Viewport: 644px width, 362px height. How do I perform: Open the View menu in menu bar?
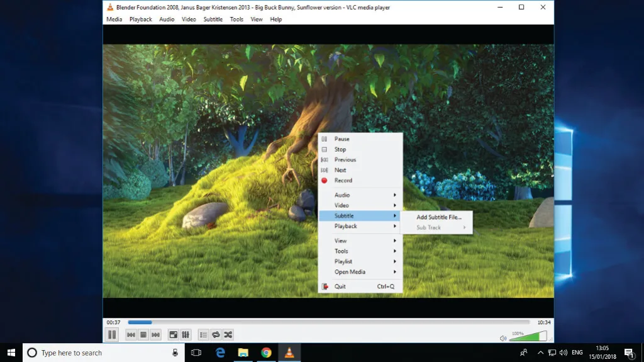point(257,20)
